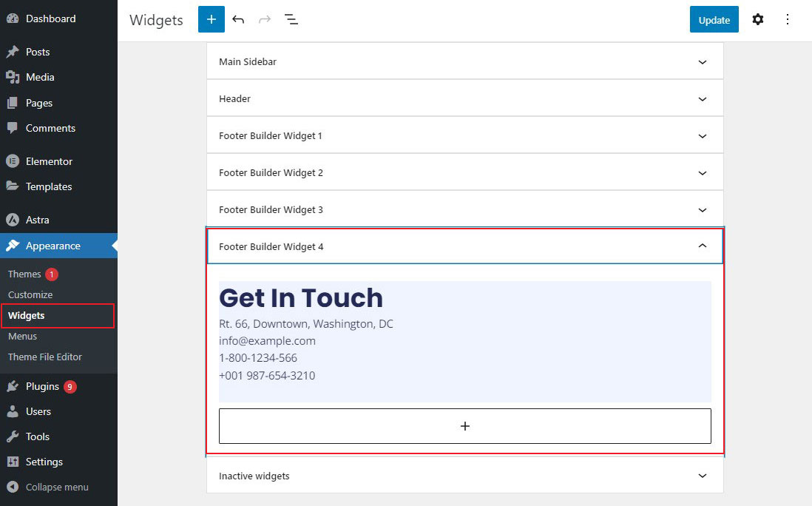Open the Pages menu label
812x506 pixels.
(x=39, y=103)
